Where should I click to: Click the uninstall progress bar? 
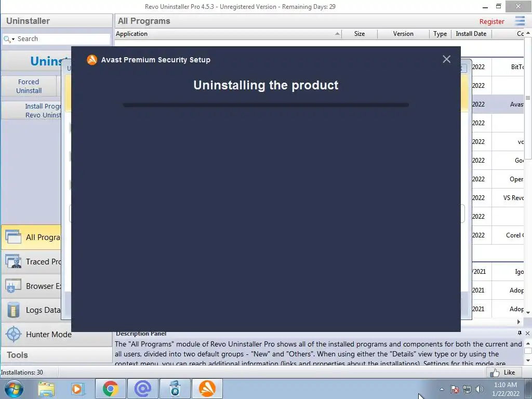pos(265,105)
